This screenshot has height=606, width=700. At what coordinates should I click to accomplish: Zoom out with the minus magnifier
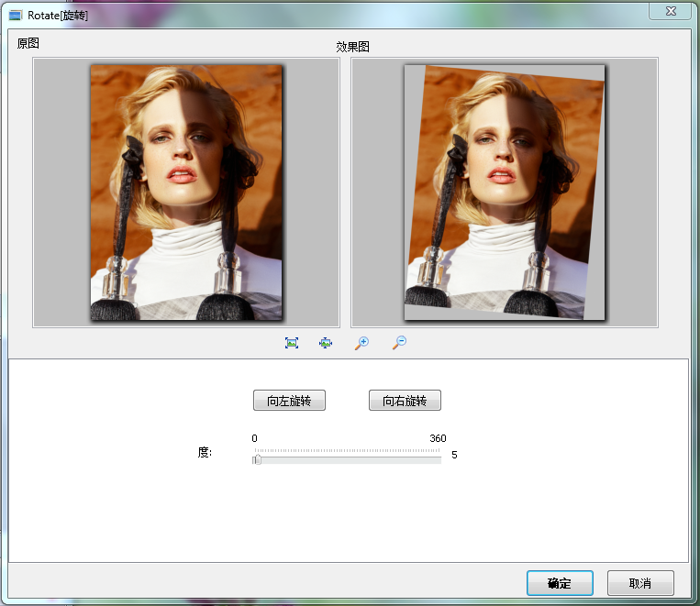point(399,343)
